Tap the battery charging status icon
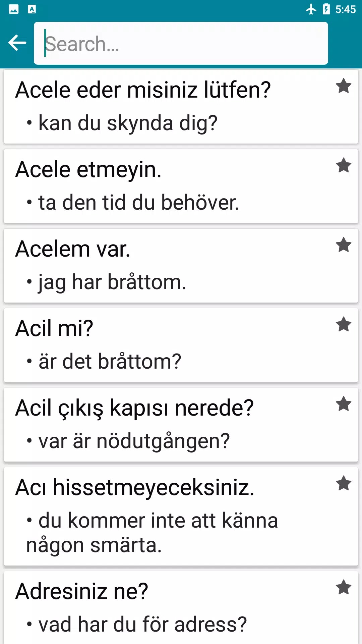Viewport: 362px width, 644px height. click(x=326, y=9)
